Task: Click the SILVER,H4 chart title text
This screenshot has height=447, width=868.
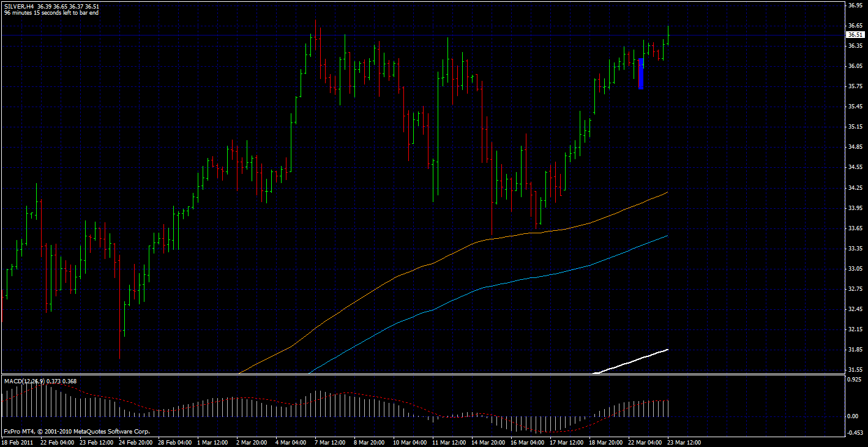Action: point(18,6)
